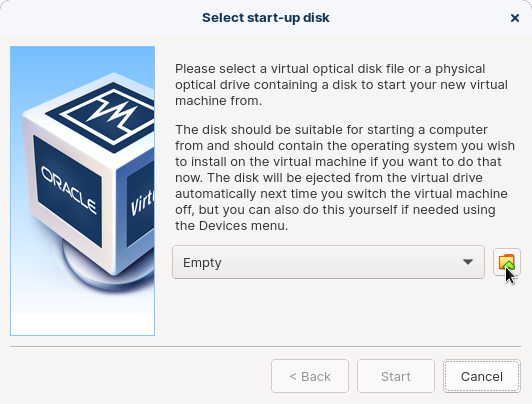Click the 'Please select a virtual optical disk' paragraph

[x=341, y=84]
